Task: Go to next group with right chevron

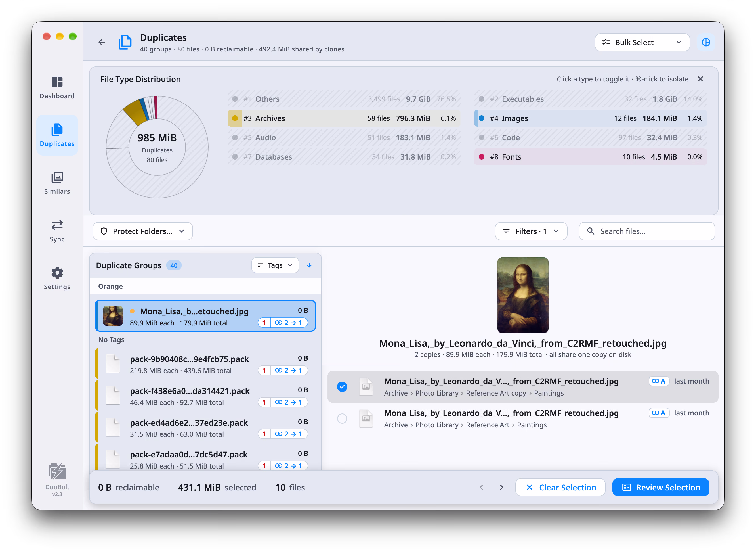Action: pos(501,487)
